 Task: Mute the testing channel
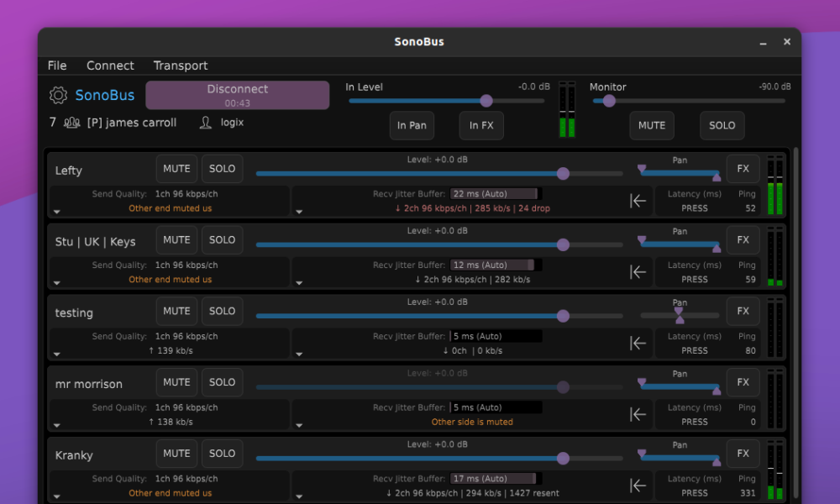tap(176, 311)
